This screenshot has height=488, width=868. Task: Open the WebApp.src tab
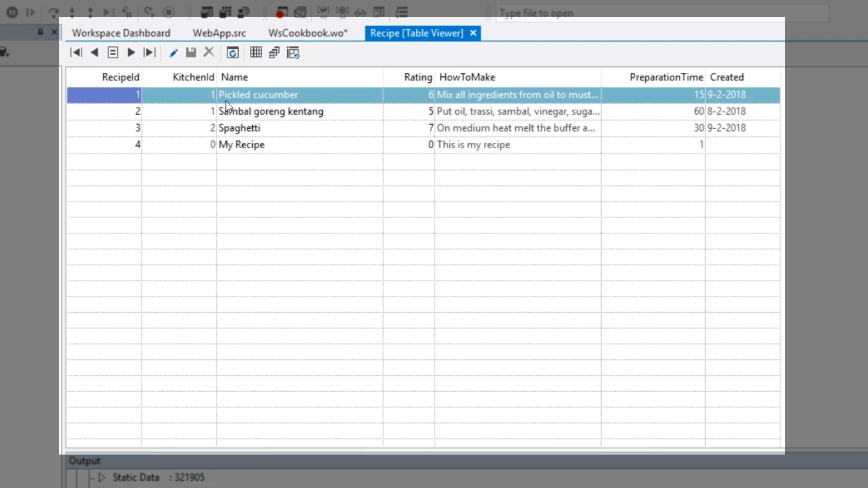219,33
